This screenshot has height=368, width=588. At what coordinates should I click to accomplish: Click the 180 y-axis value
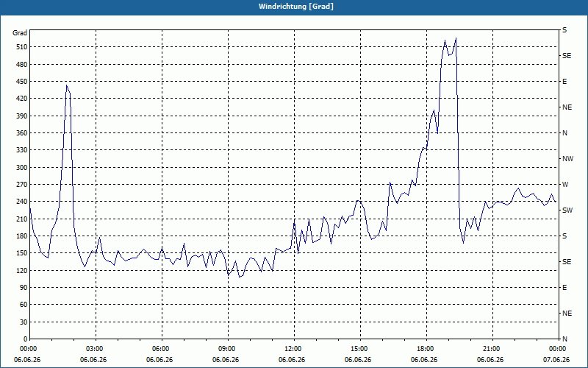(x=22, y=236)
